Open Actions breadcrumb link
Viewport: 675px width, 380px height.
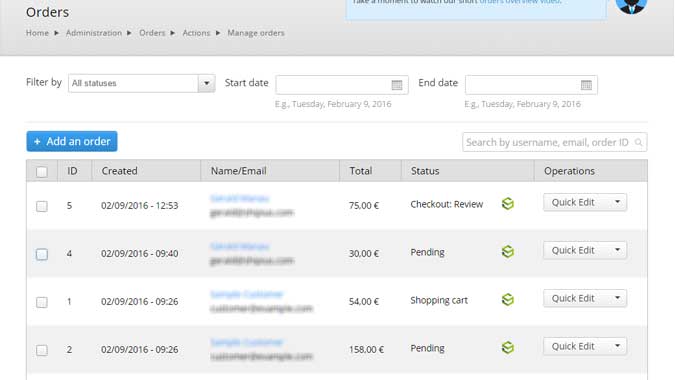(196, 33)
